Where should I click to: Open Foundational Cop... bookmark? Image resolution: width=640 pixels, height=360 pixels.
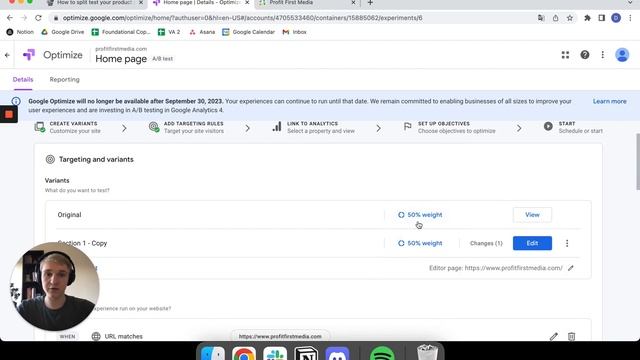121,32
